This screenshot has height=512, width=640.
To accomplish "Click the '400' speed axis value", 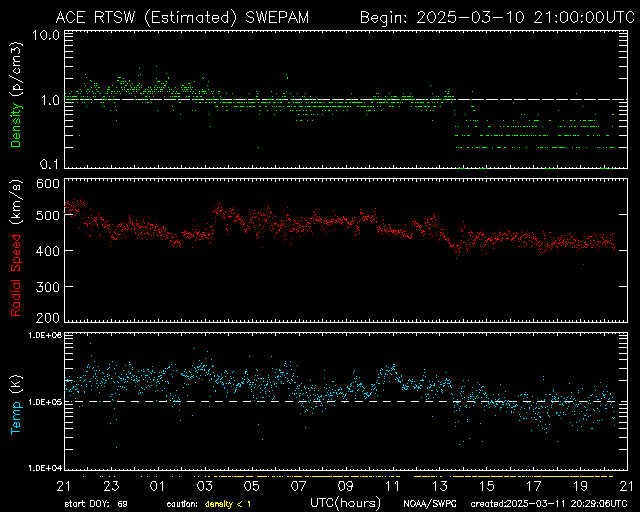I will (48, 251).
